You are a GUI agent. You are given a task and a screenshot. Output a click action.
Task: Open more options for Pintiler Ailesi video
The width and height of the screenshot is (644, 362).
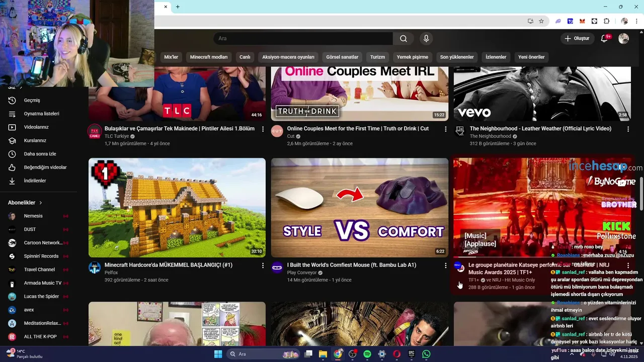263,129
